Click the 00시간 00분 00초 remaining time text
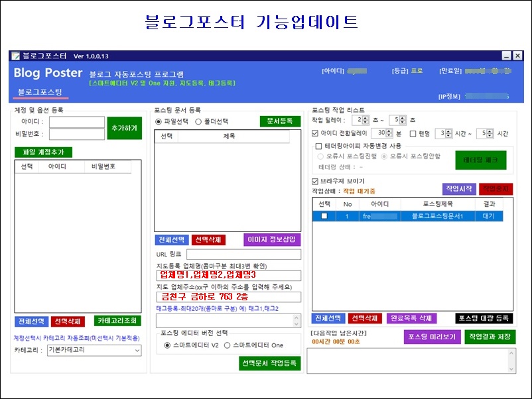Image resolution: width=532 pixels, height=399 pixels. 336,342
